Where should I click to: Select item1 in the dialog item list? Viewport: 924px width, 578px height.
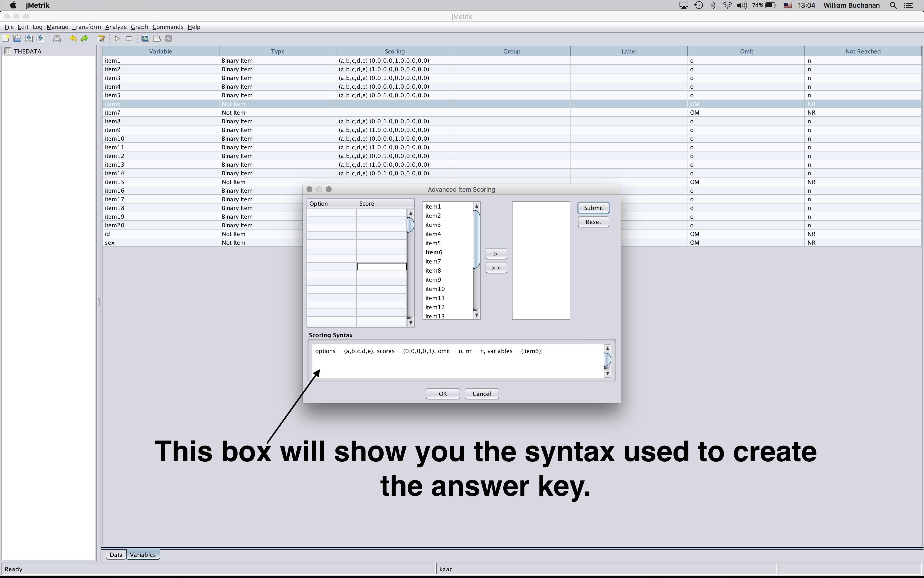coord(448,206)
